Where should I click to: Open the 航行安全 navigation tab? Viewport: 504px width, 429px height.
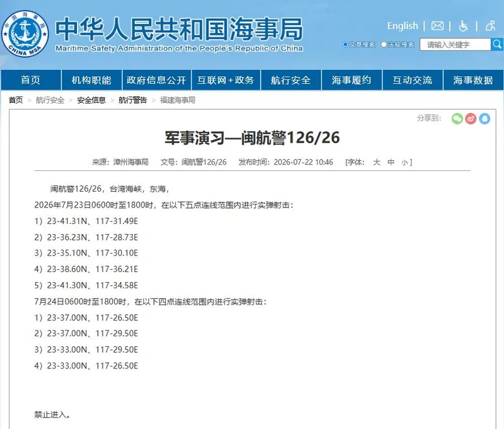tap(291, 79)
